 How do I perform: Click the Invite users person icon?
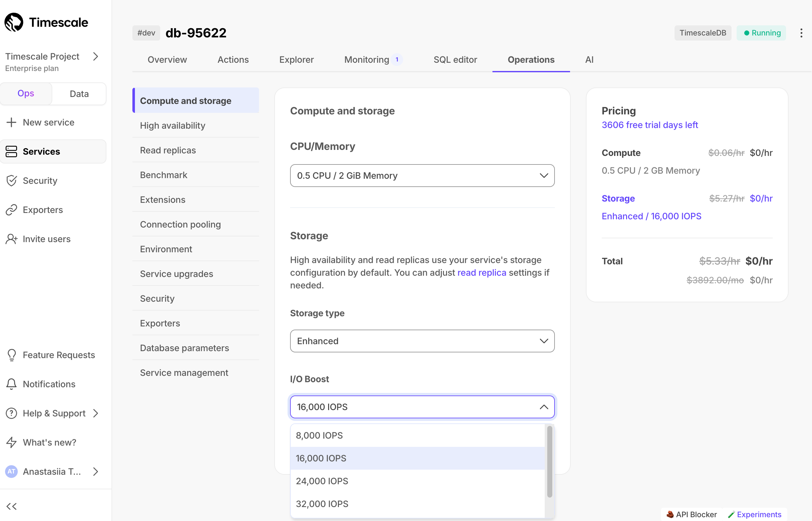[11, 239]
